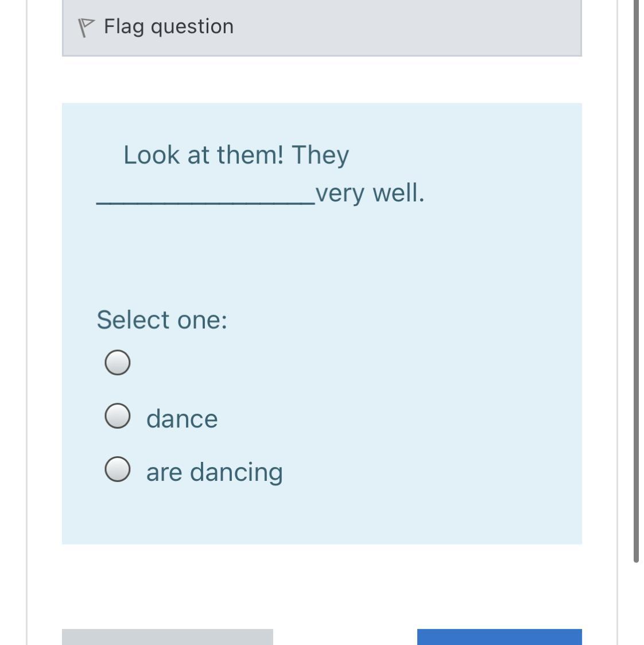This screenshot has height=645, width=644.
Task: Click the scrollbar track below the thumb
Action: coord(636,603)
